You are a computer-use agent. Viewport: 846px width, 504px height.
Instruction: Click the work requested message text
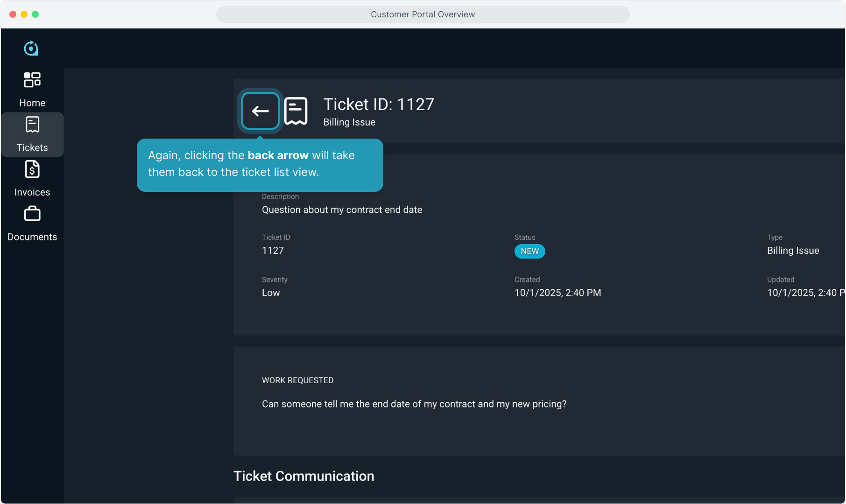[x=414, y=404]
